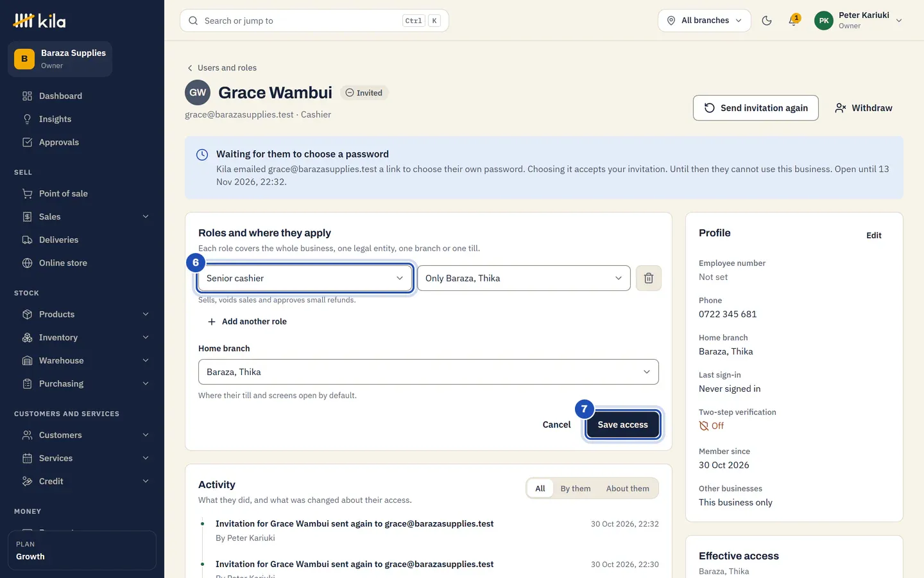924x578 pixels.
Task: Click the Baraza Supplies business badge
Action: (60, 59)
